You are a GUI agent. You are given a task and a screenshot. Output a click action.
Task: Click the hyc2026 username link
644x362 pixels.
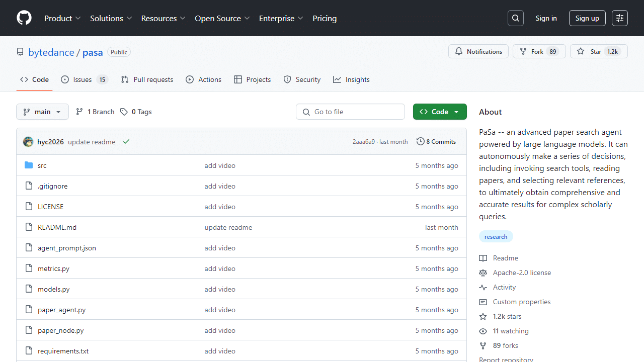[x=50, y=142]
